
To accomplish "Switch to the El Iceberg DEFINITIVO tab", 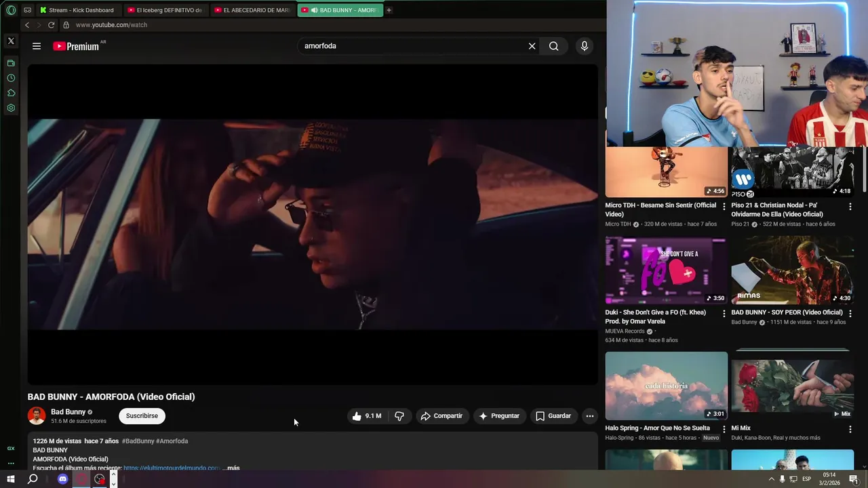I will tap(166, 10).
